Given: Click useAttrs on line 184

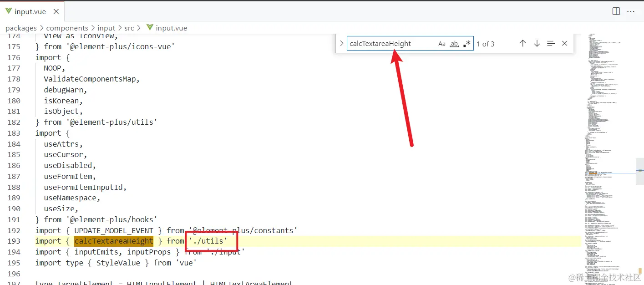Looking at the screenshot, I should pos(61,144).
